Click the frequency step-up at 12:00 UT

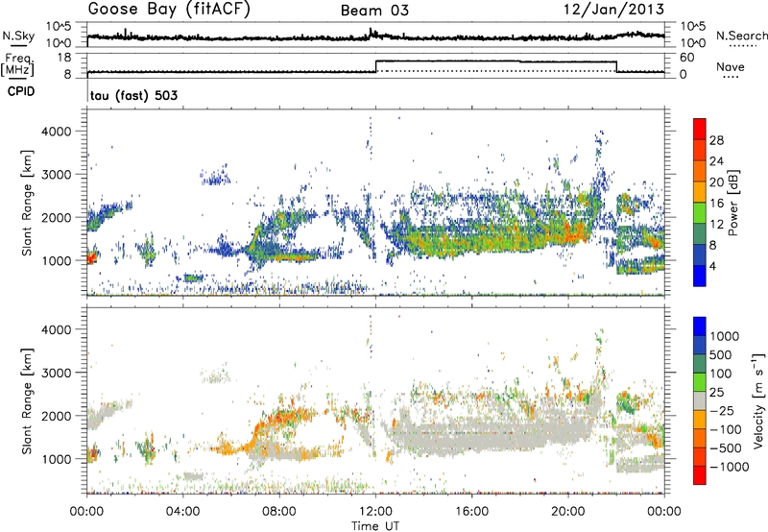375,66
